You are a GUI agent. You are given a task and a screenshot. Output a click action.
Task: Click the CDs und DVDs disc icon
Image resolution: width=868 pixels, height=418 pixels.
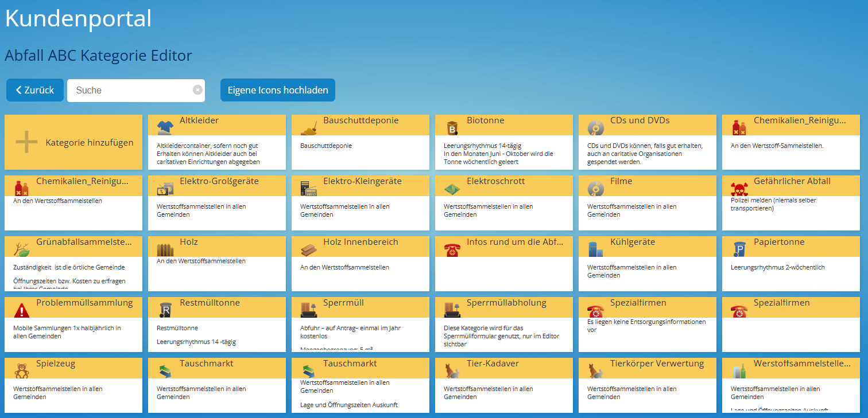coord(595,127)
